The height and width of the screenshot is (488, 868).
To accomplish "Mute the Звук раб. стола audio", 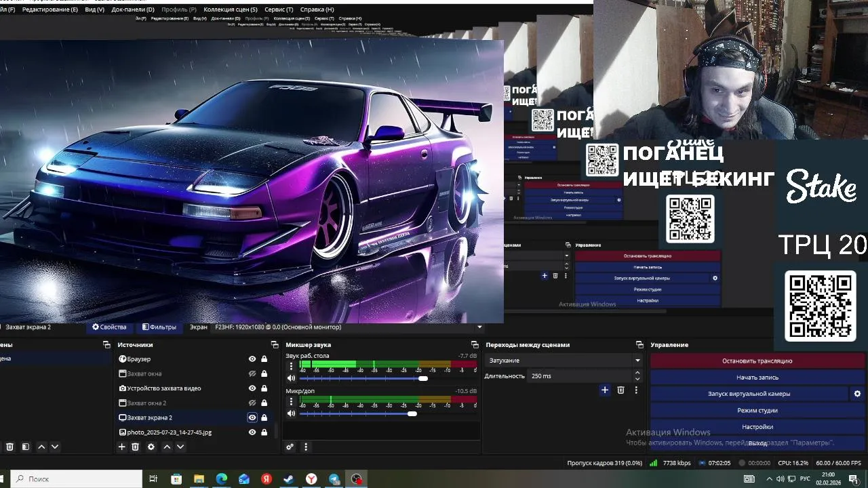I will click(292, 378).
